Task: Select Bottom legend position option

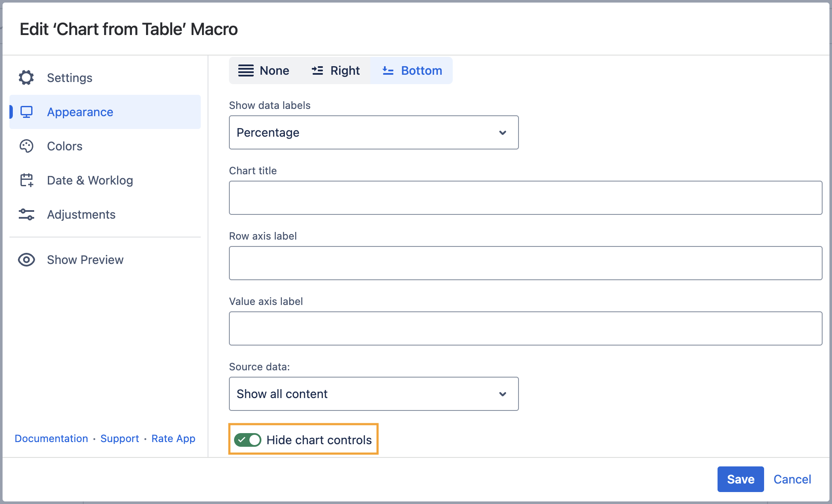Action: tap(412, 70)
